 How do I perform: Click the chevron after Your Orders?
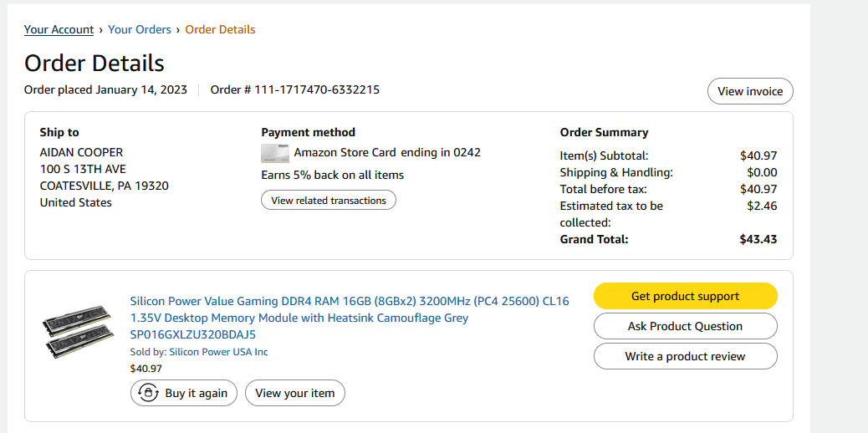click(x=178, y=30)
